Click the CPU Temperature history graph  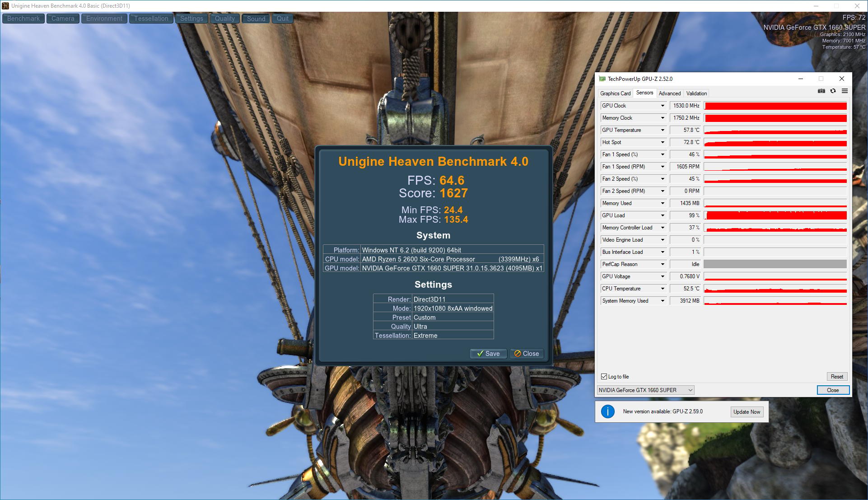click(775, 289)
